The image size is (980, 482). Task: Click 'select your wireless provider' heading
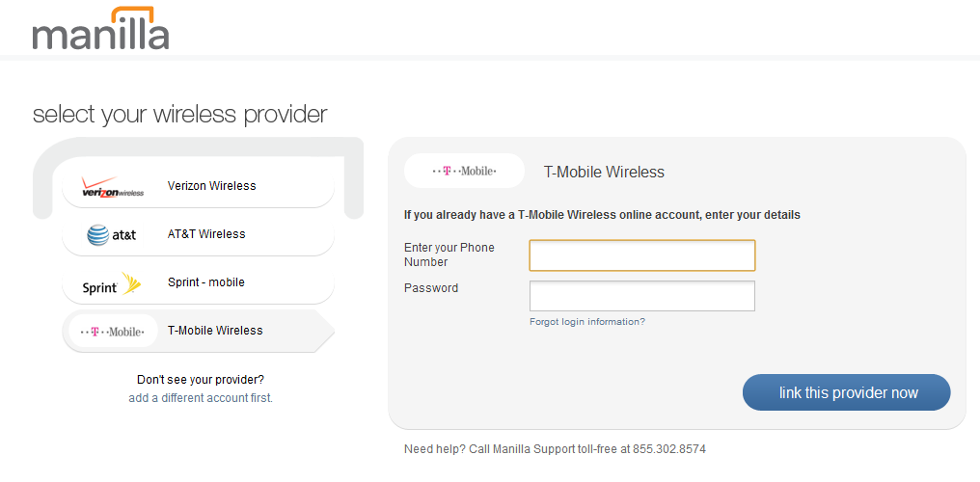(180, 115)
